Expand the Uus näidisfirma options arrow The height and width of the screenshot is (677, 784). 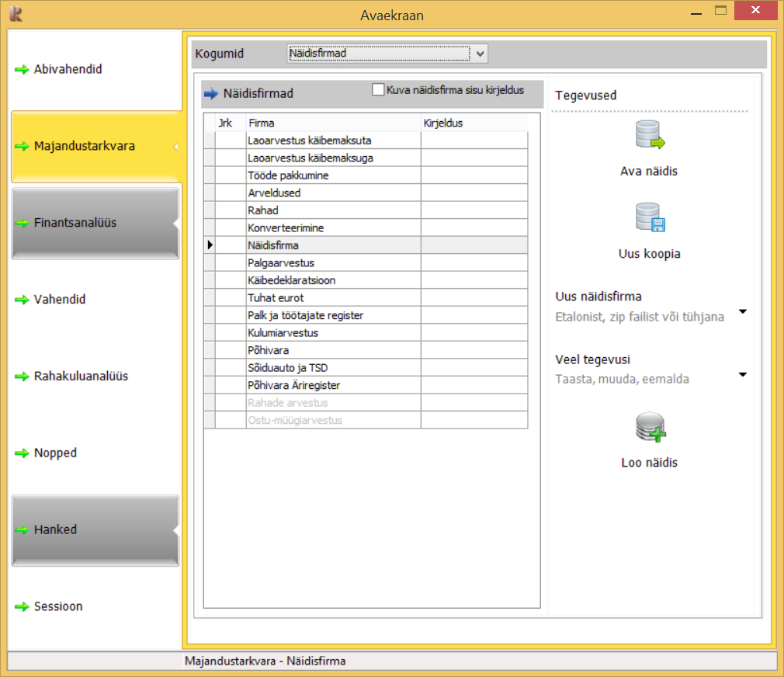pos(743,311)
